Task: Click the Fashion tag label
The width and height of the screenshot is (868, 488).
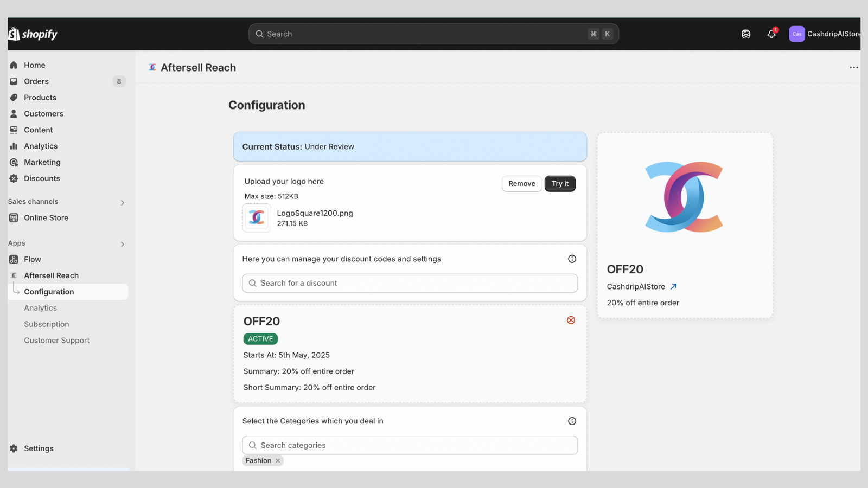Action: click(x=258, y=461)
